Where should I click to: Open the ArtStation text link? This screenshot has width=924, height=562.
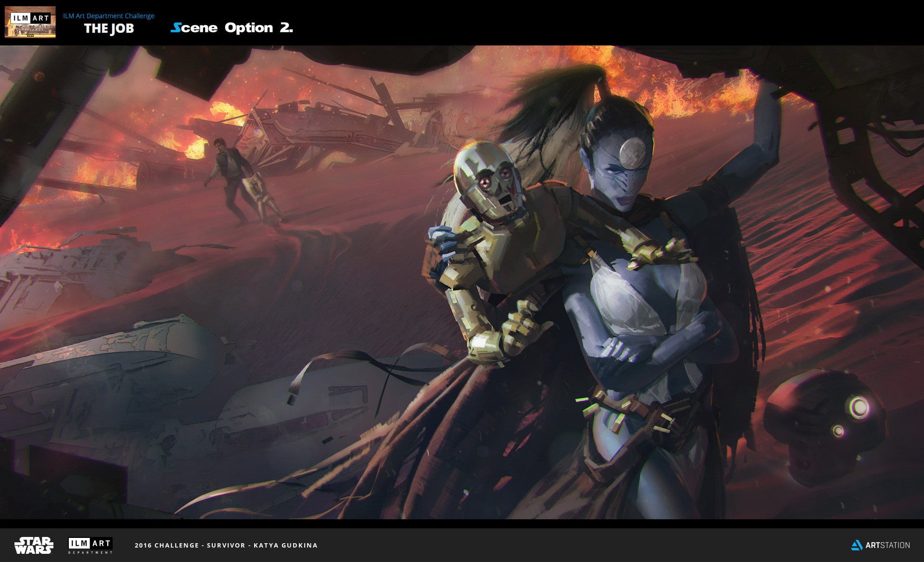pyautogui.click(x=887, y=545)
